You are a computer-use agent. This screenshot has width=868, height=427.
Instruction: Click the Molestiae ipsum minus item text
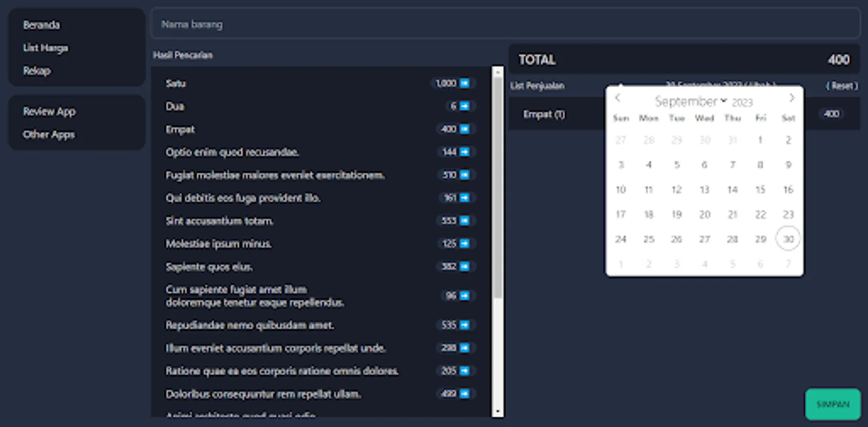pyautogui.click(x=219, y=244)
